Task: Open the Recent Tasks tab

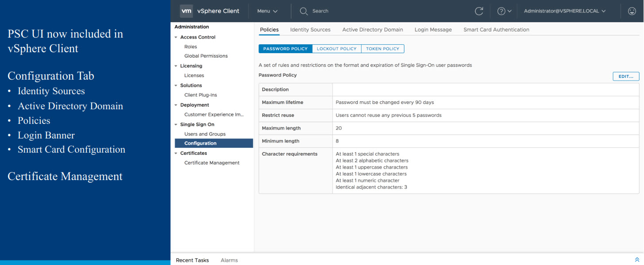Action: [x=192, y=260]
